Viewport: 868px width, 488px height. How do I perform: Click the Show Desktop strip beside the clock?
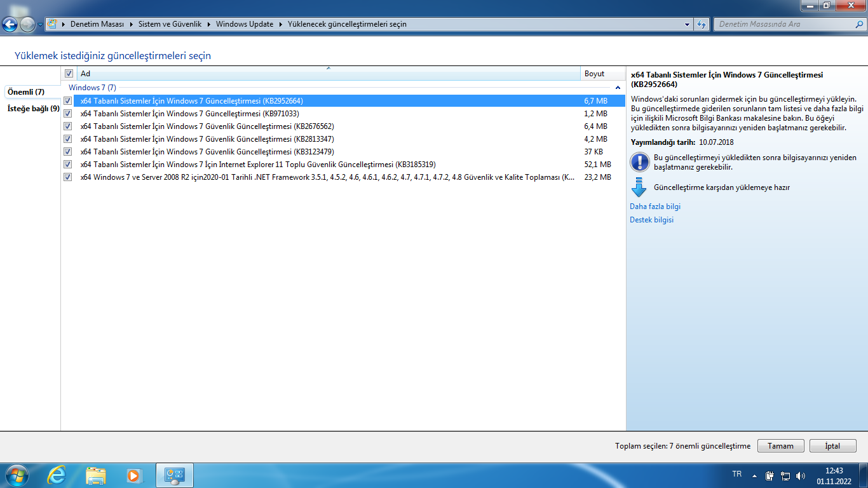[x=864, y=475]
